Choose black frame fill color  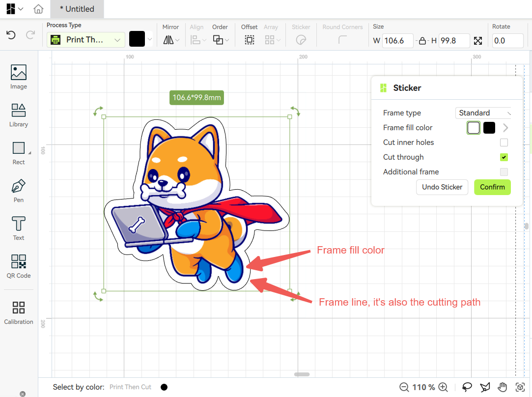[489, 128]
